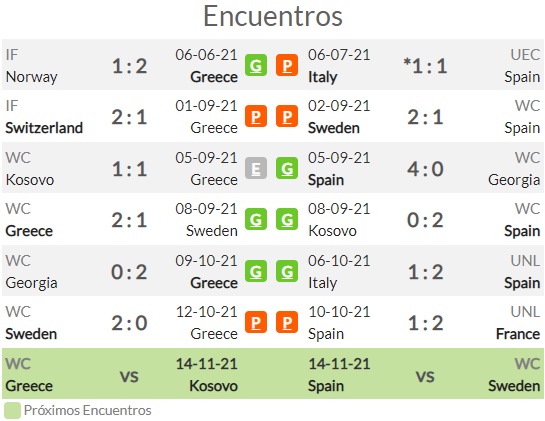This screenshot has height=421, width=545.
Task: Open the *1:1 Italy-Spain score
Action: click(x=425, y=66)
